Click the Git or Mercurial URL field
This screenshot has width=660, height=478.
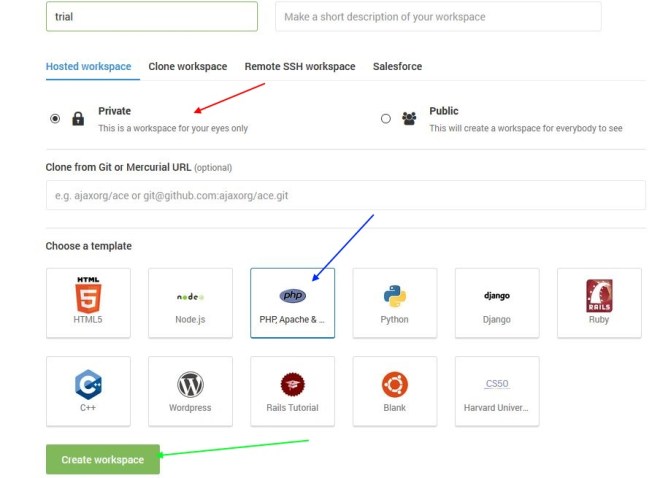tap(346, 195)
